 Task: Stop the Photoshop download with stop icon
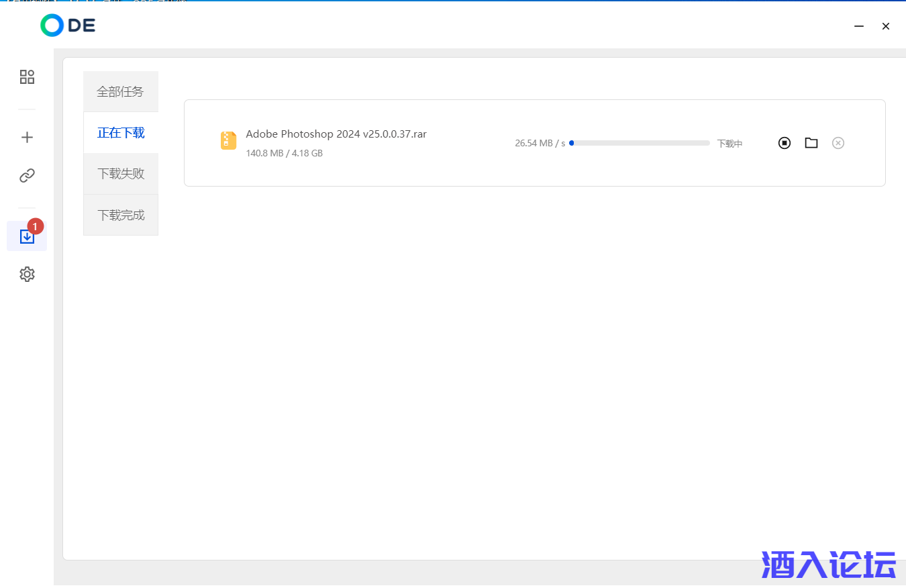(785, 143)
